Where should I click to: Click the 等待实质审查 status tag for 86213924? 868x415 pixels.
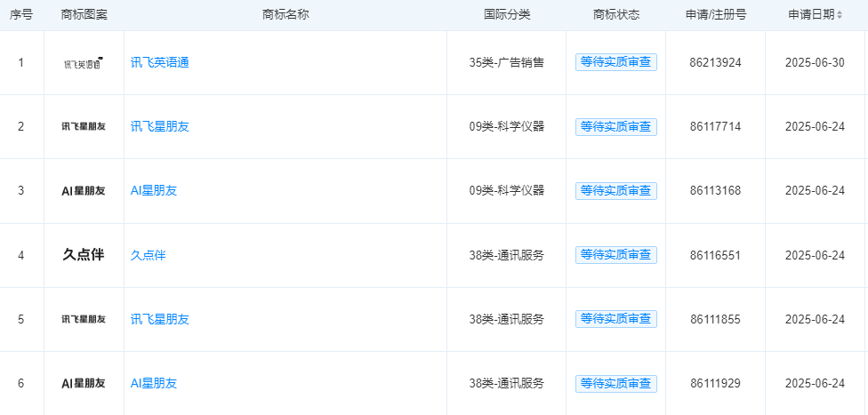point(616,62)
